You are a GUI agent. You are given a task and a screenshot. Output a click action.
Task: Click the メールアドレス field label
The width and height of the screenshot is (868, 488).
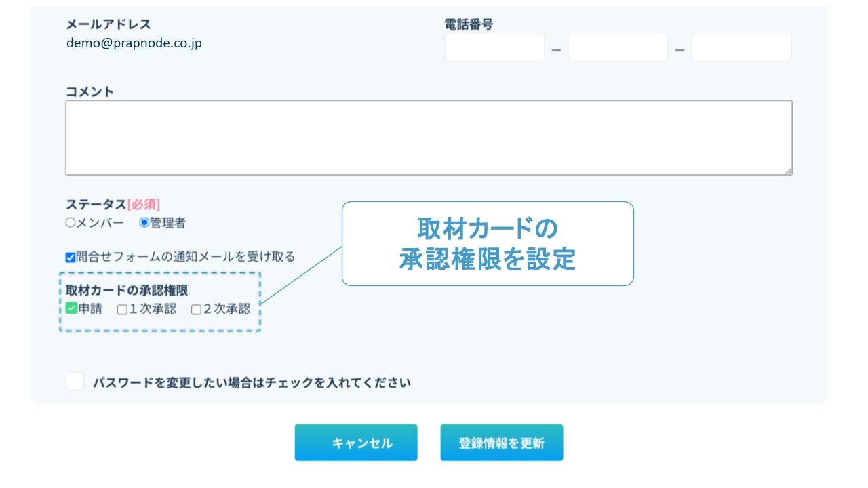pyautogui.click(x=108, y=25)
